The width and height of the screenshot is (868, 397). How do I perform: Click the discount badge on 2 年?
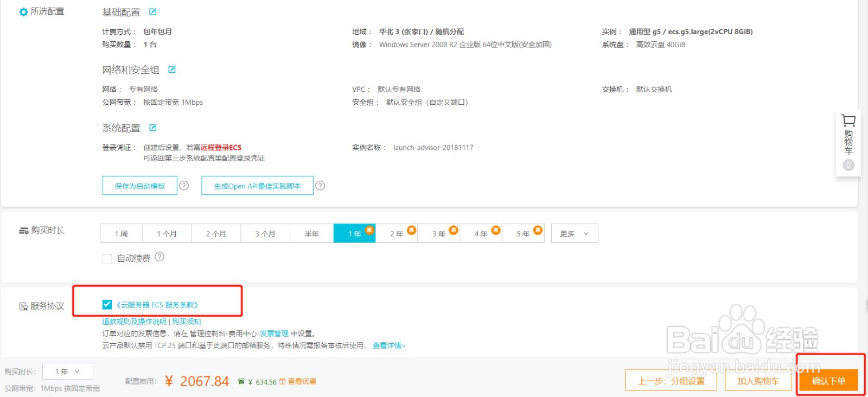411,230
